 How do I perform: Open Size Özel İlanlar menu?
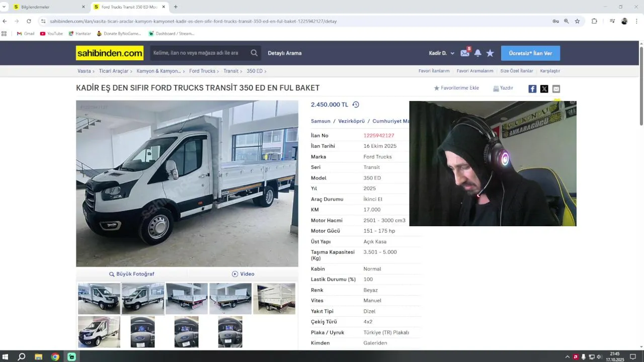pyautogui.click(x=517, y=71)
